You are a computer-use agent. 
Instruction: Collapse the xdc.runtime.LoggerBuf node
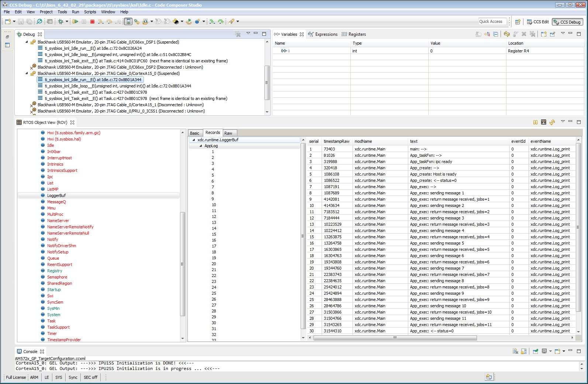pos(194,140)
